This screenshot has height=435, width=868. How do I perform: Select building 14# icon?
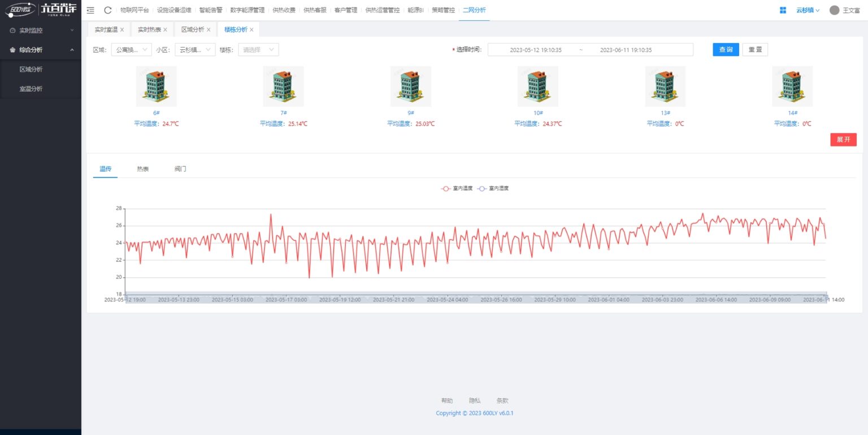point(792,87)
